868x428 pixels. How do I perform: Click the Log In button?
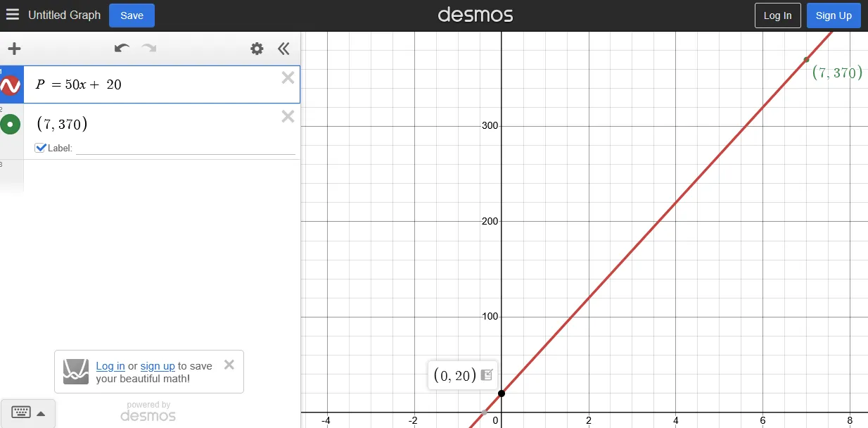tap(777, 15)
